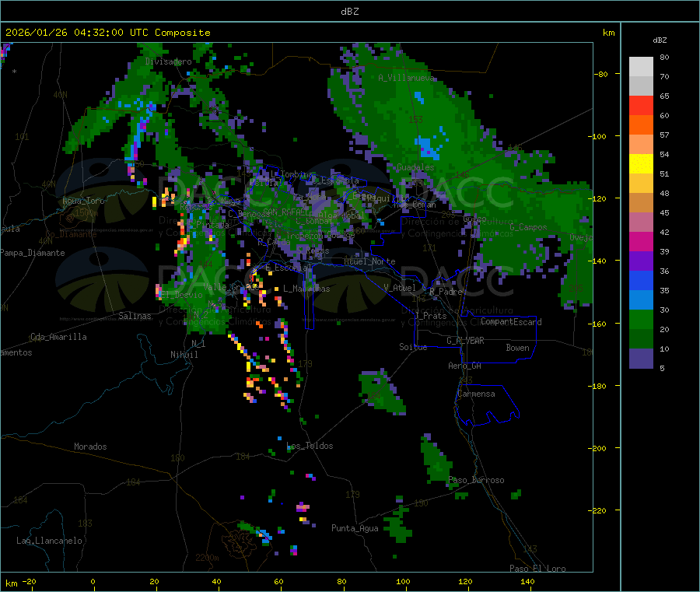Screen dimensions: 700x592
Task: Click the Valle_Grande map label
Action: [231, 287]
